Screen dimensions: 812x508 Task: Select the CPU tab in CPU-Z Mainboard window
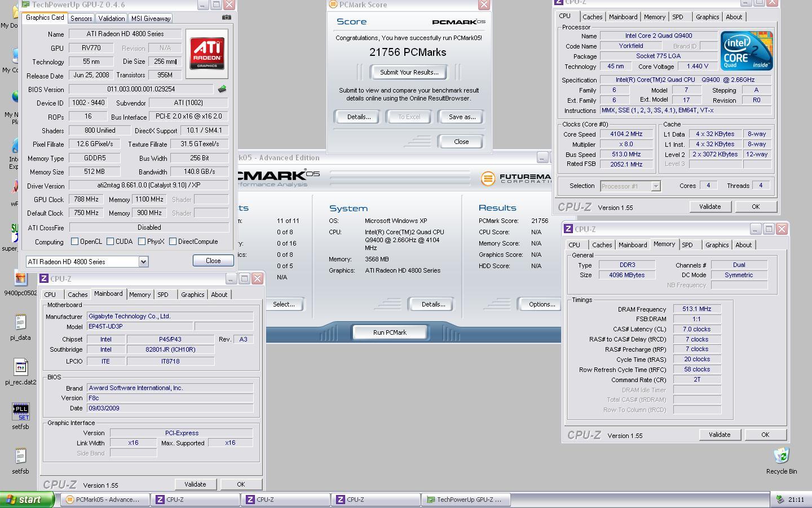click(x=50, y=295)
